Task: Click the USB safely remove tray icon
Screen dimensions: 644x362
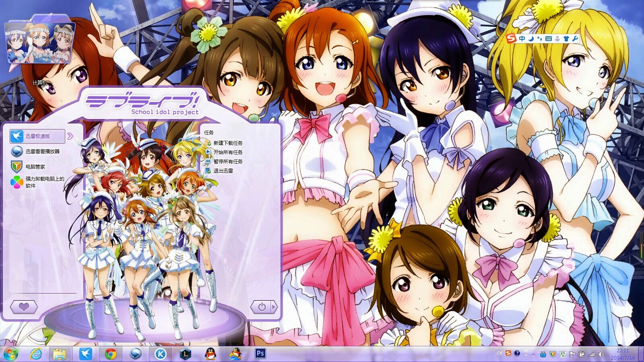Action: [x=543, y=354]
